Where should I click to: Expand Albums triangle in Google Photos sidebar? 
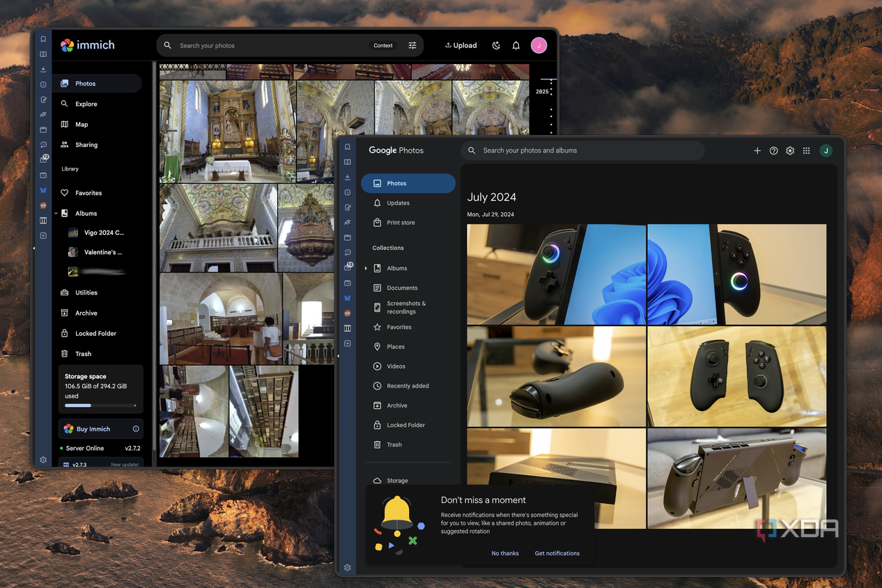point(366,268)
